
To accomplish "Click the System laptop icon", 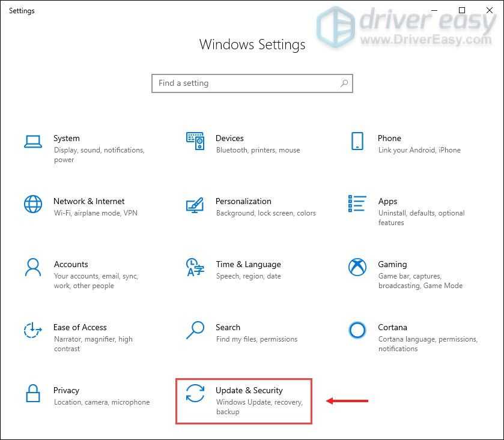I will point(32,141).
